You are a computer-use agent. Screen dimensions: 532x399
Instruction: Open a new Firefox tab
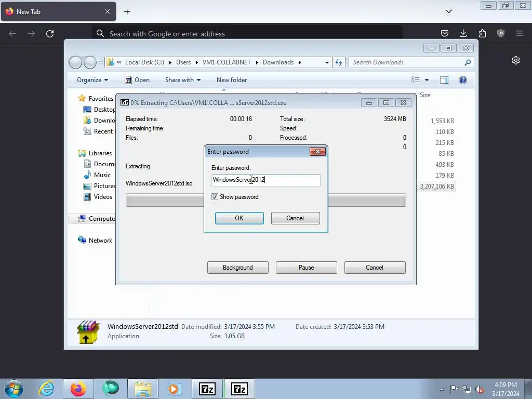tap(127, 11)
